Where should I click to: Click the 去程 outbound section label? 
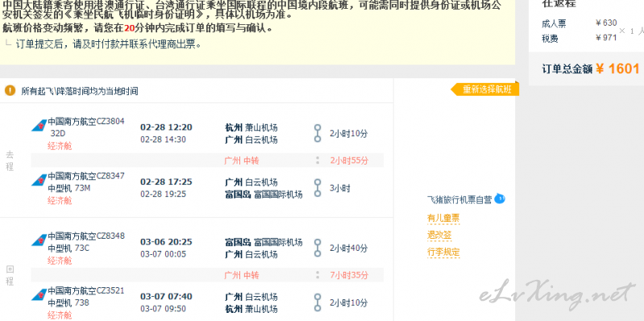click(x=10, y=160)
